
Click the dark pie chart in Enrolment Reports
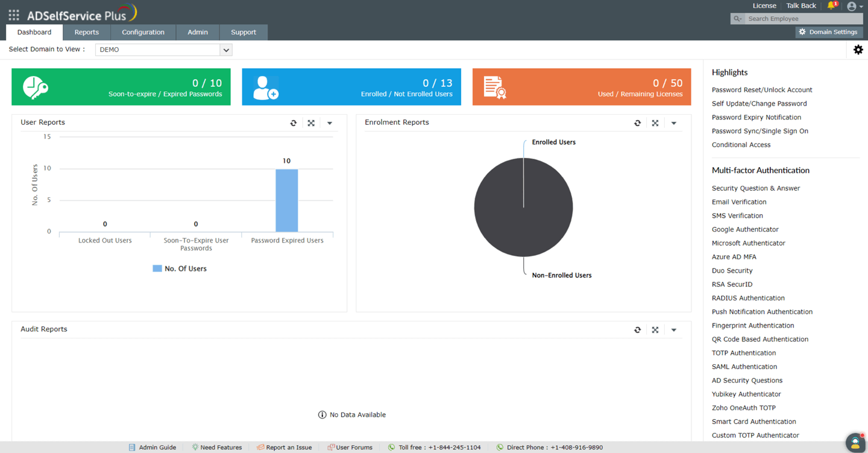[523, 207]
